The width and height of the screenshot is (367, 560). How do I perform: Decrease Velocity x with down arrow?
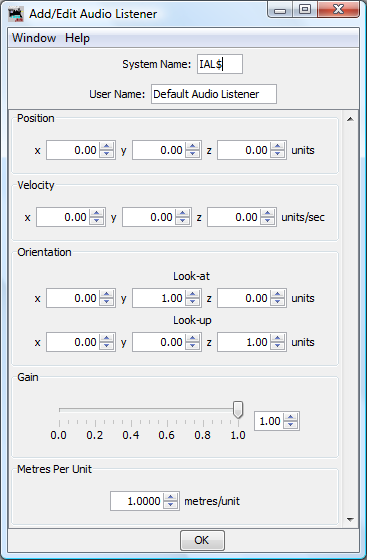pyautogui.click(x=96, y=221)
